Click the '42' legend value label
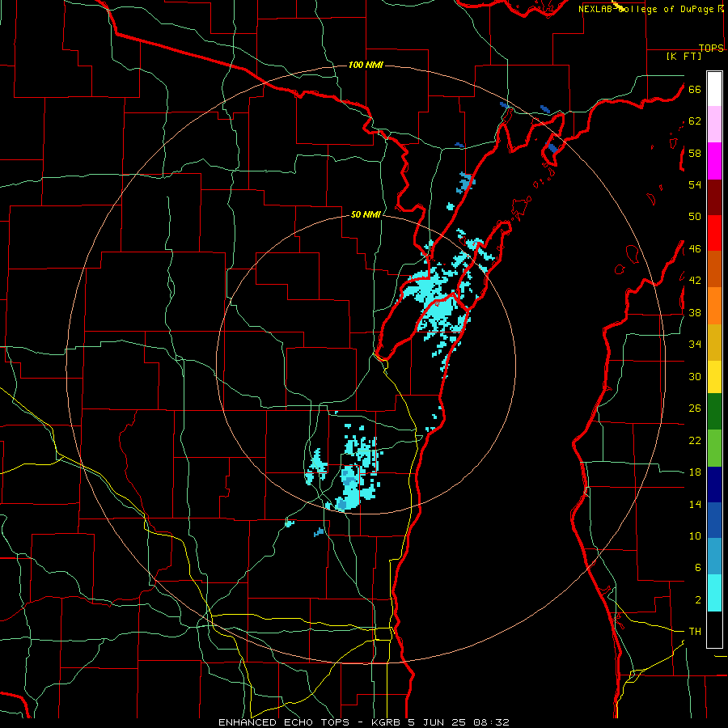 [x=695, y=281]
